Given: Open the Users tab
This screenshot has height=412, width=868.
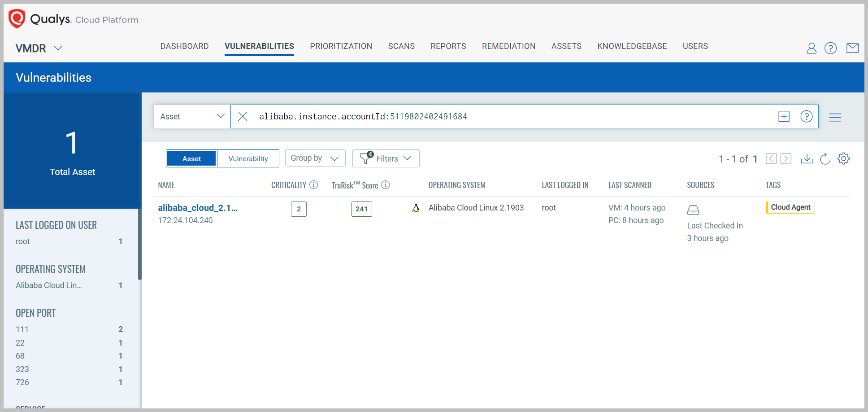Looking at the screenshot, I should tap(695, 46).
